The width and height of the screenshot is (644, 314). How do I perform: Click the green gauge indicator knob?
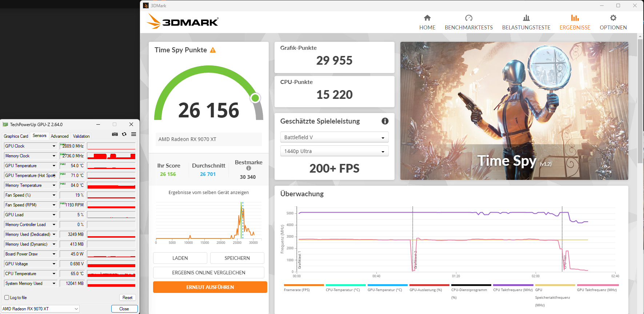pos(255,98)
